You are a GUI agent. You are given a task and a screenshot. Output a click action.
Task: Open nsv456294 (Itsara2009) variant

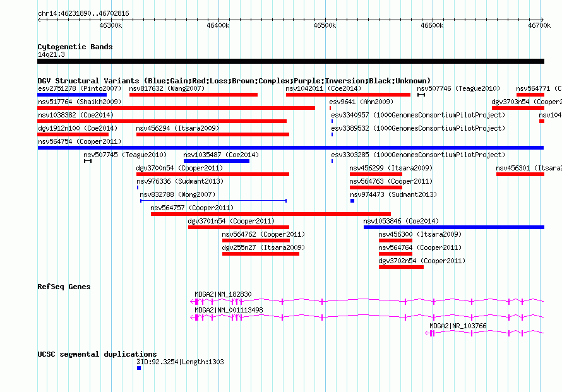177,128
